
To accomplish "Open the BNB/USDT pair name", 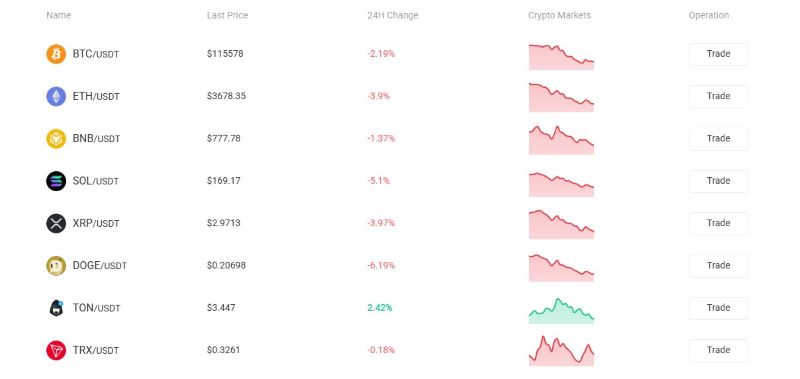I will point(96,138).
